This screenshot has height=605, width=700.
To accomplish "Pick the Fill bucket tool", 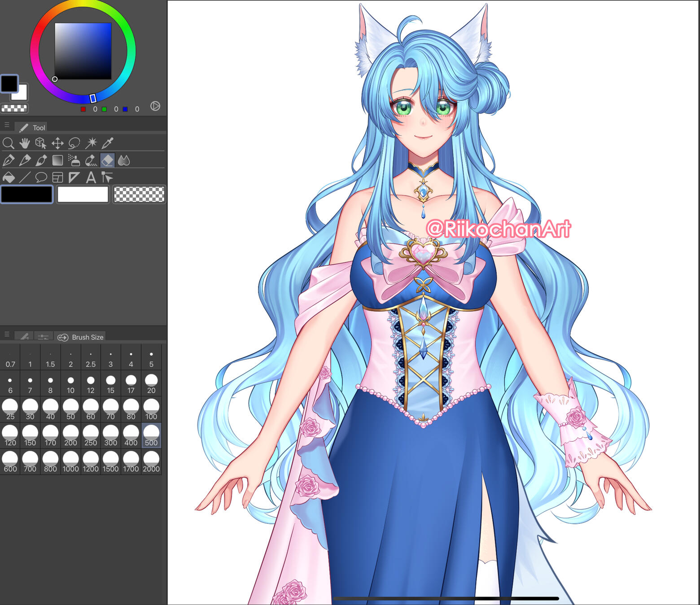I will [8, 177].
